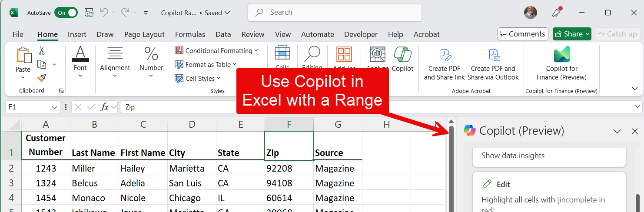Image resolution: width=644 pixels, height=212 pixels.
Task: Click the Paste clipboard icon
Action: [23, 56]
